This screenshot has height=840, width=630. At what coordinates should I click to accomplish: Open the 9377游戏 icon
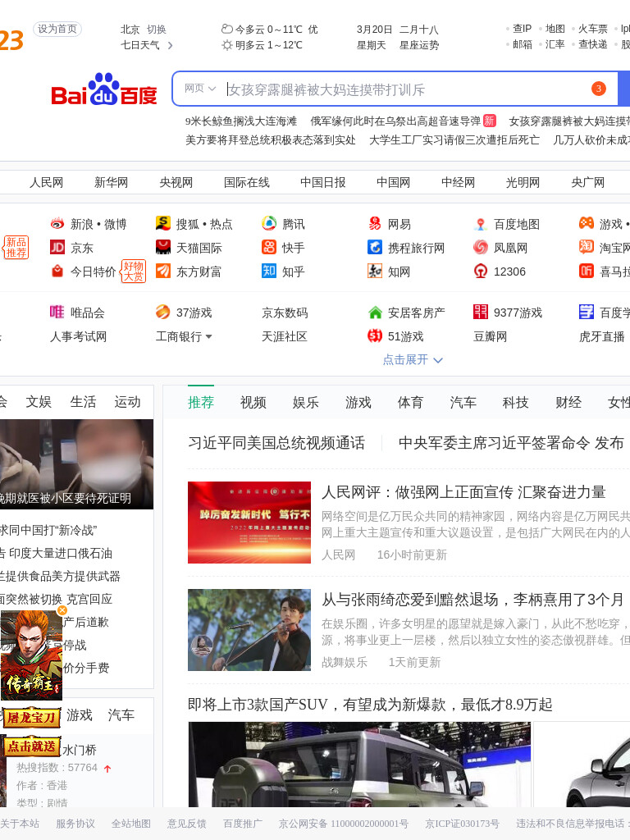pyautogui.click(x=481, y=311)
